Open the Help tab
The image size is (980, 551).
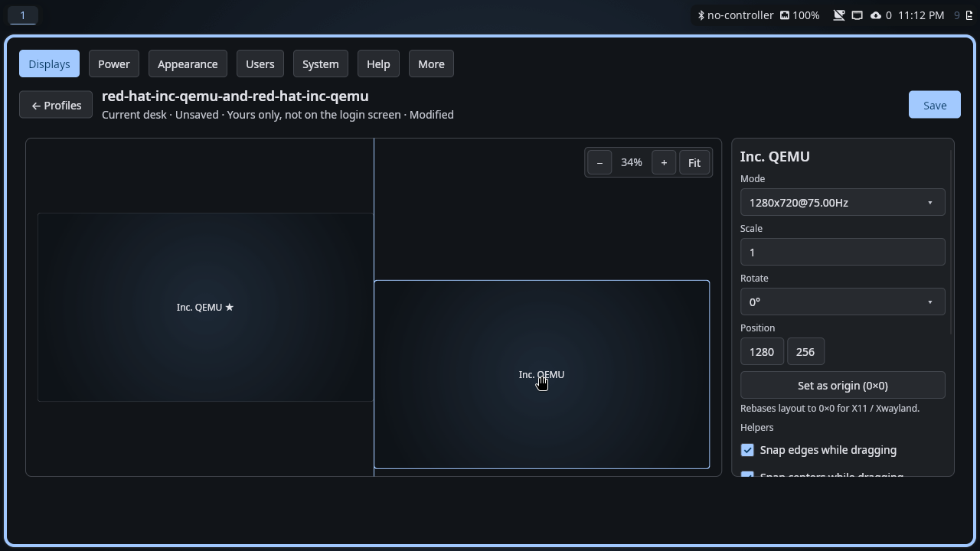pos(378,64)
